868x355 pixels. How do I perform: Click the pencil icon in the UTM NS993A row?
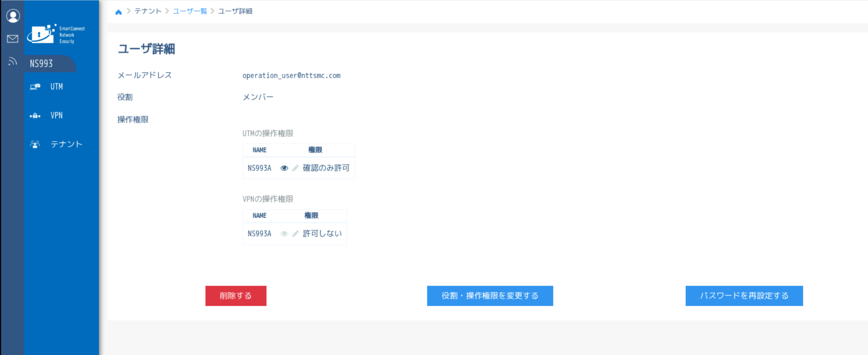coord(295,168)
